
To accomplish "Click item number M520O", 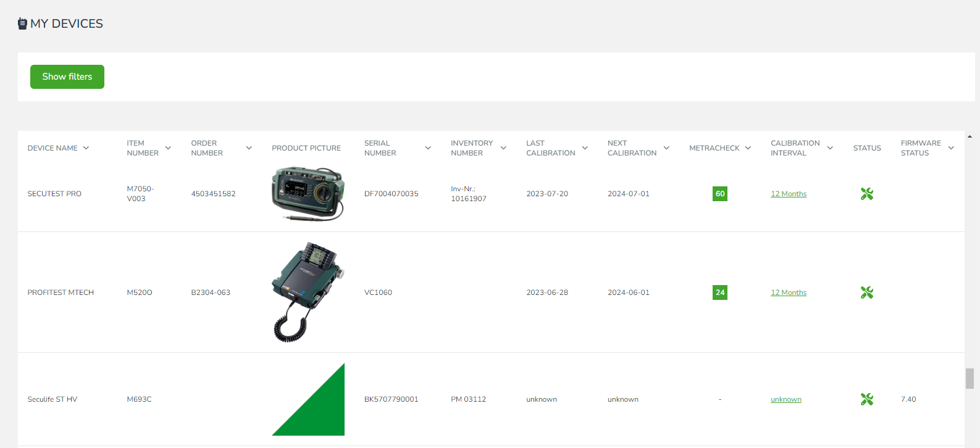I will [x=140, y=292].
